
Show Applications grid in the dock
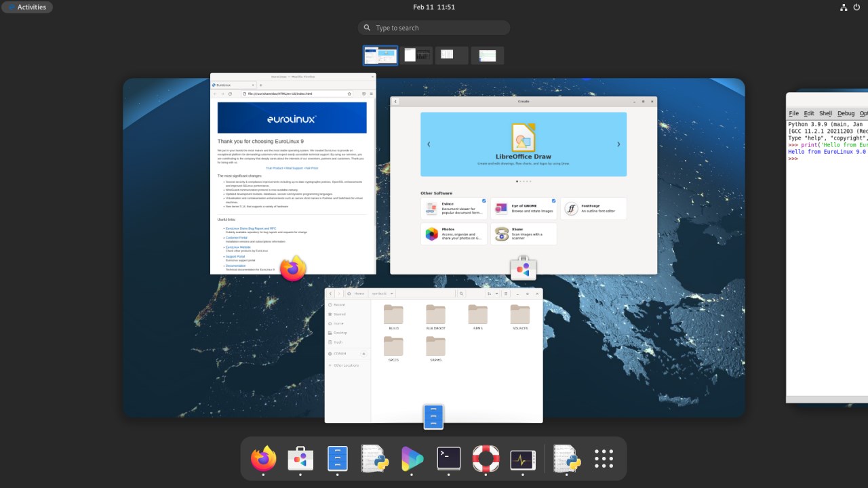click(x=604, y=459)
